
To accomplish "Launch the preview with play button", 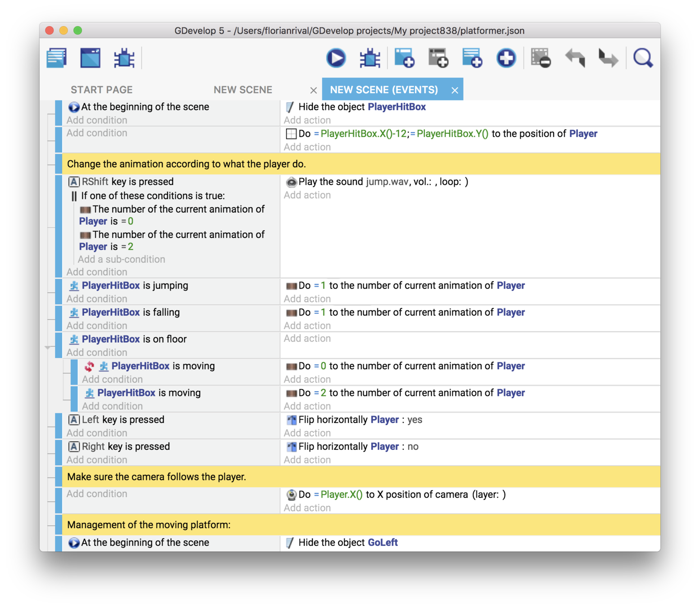I will pyautogui.click(x=336, y=58).
